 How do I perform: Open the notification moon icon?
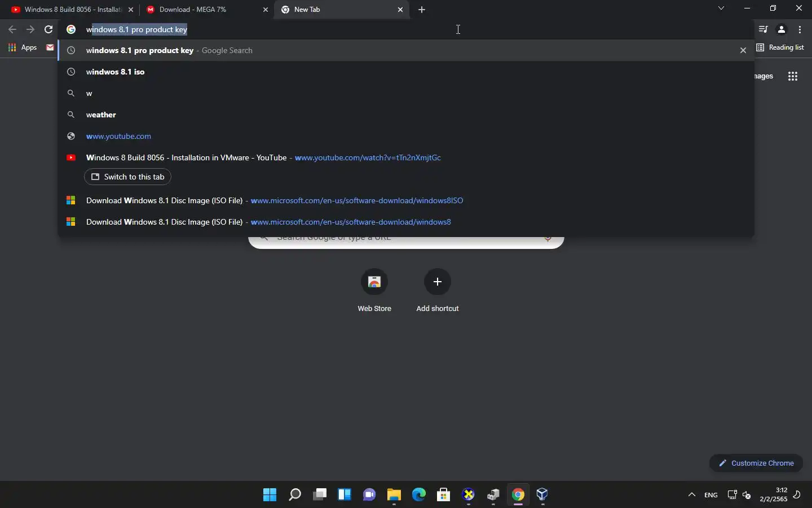[797, 495]
